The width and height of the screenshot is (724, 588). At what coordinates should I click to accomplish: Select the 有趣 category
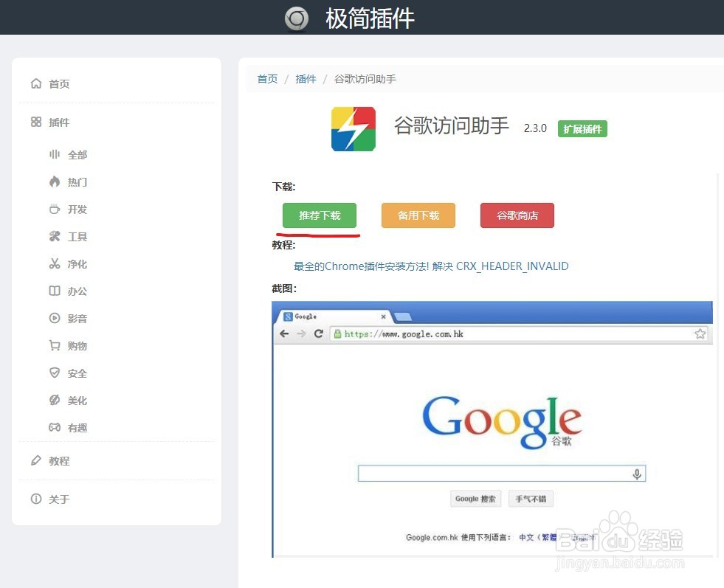pyautogui.click(x=77, y=428)
